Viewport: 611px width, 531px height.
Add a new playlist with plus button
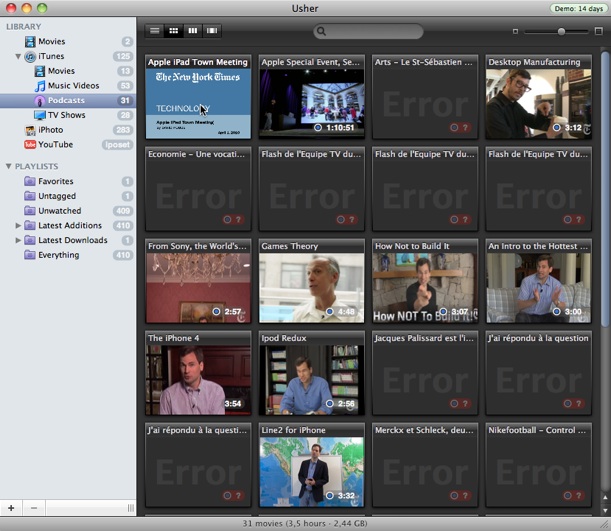pyautogui.click(x=11, y=508)
